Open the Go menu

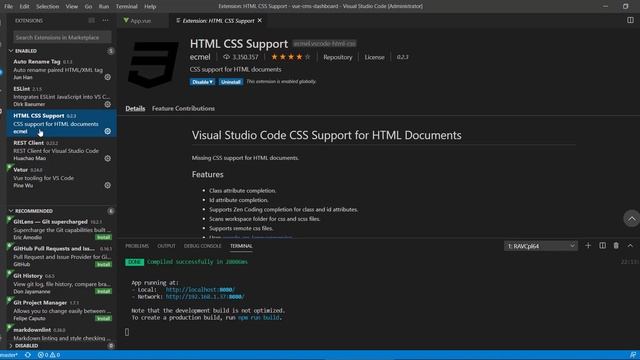click(88, 6)
